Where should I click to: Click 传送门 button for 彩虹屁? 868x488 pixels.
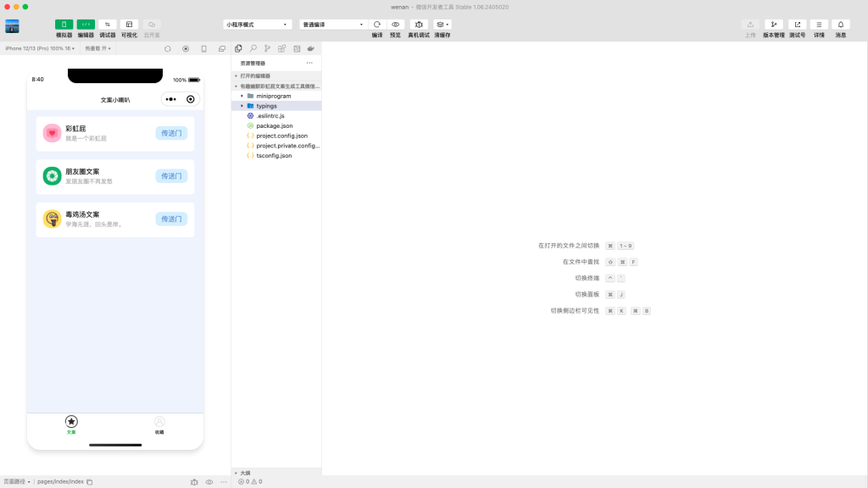coord(171,133)
